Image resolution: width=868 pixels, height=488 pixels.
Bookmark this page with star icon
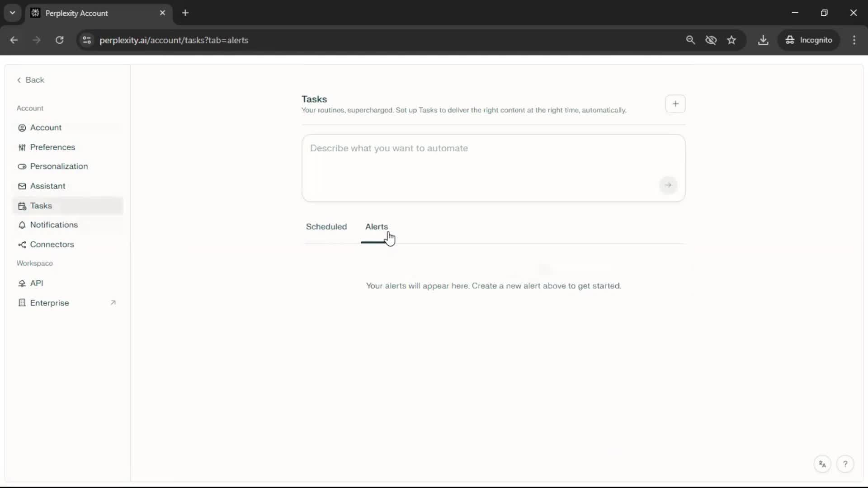click(x=731, y=40)
